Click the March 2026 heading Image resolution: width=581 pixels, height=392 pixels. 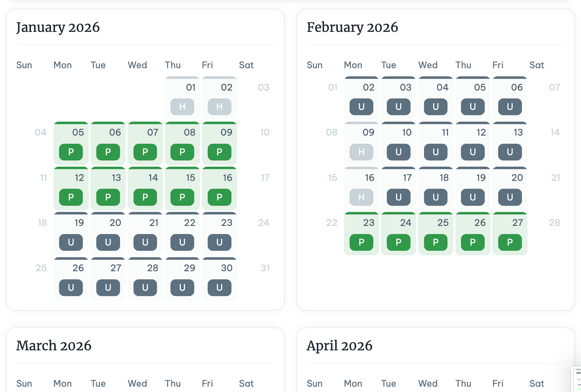coord(54,346)
